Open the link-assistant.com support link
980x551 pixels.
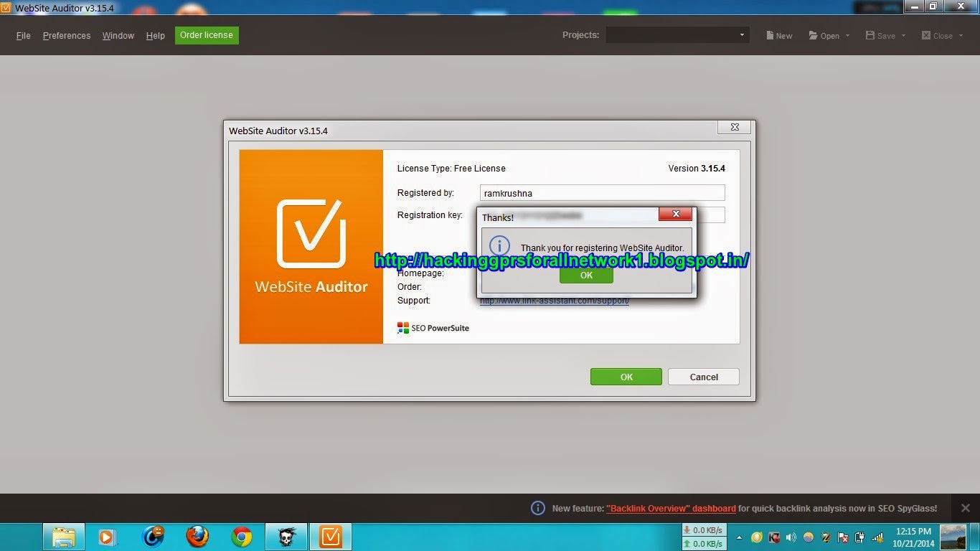click(555, 301)
